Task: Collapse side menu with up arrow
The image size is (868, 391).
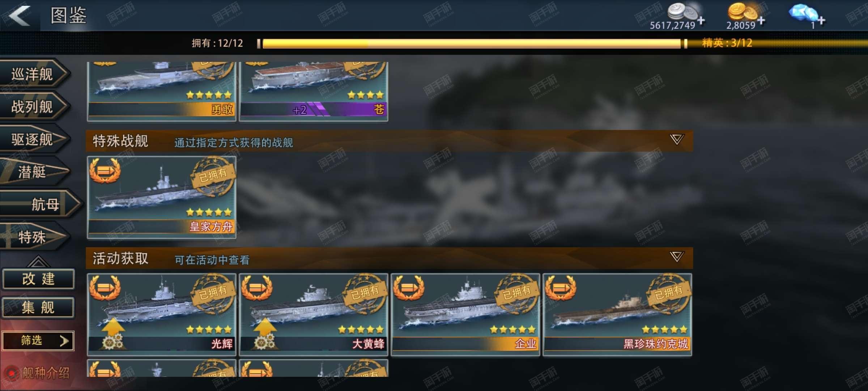Action: 38,261
